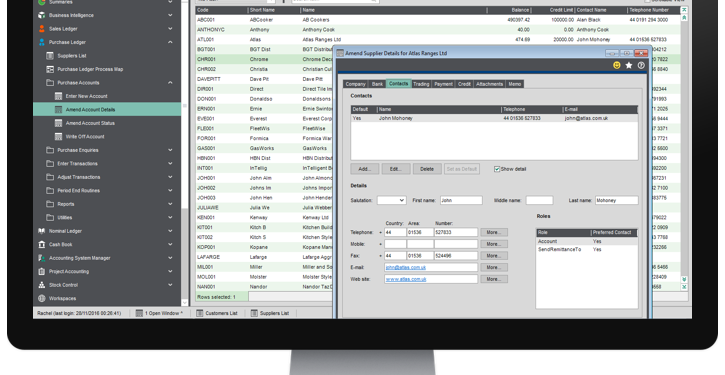Click the Workspaces globe icon

click(x=42, y=298)
